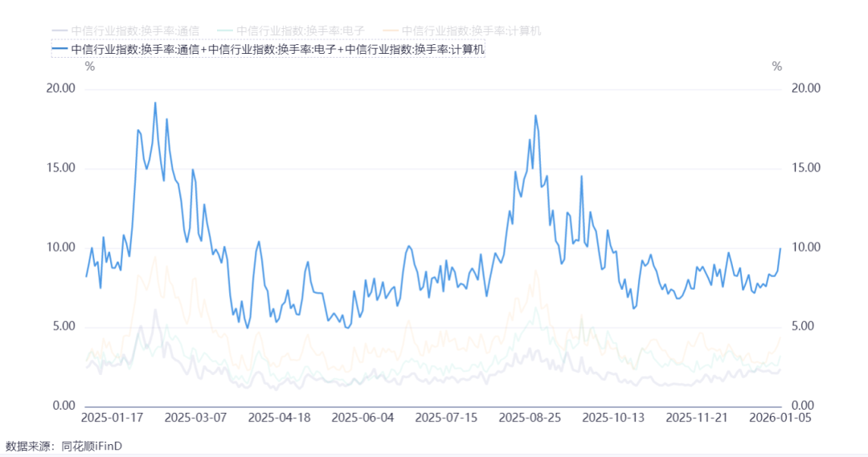868x457 pixels.
Task: Toggle the 通信 turnover series legend
Action: point(125,31)
